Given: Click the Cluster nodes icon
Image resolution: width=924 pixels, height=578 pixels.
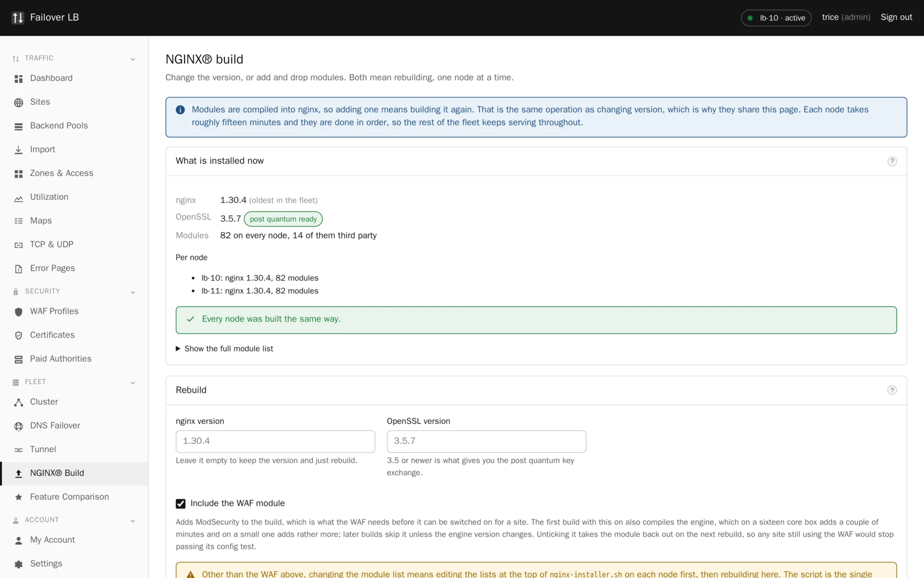Looking at the screenshot, I should [x=18, y=402].
